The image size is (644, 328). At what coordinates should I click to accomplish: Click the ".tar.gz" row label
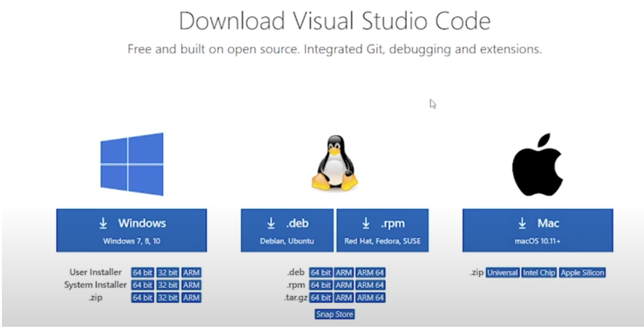pyautogui.click(x=296, y=298)
